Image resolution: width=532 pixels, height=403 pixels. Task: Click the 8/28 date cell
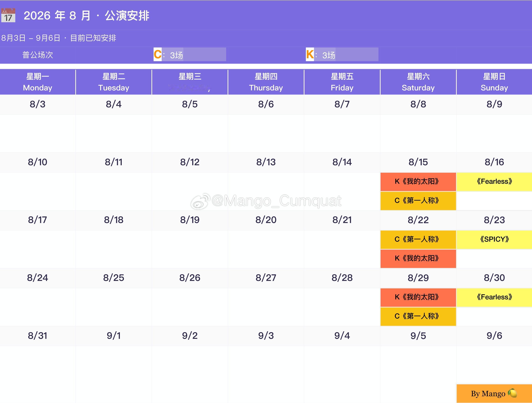coord(342,278)
